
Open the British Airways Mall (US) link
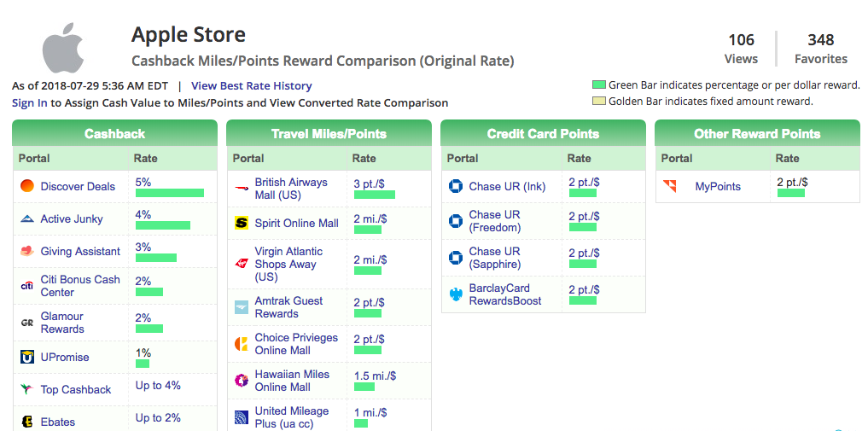pos(291,189)
